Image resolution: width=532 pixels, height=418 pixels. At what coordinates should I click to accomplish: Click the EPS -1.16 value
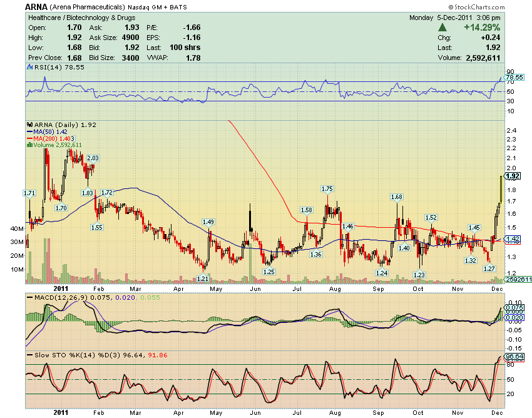point(192,38)
